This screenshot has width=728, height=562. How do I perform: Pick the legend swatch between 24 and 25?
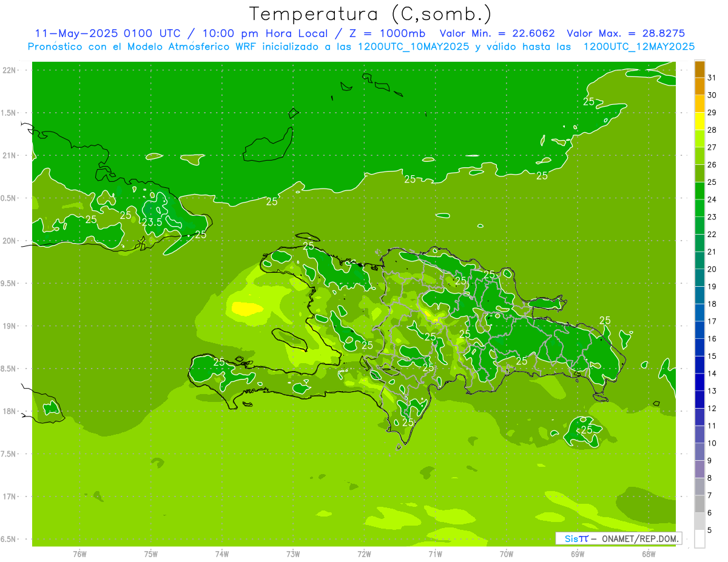coord(699,191)
